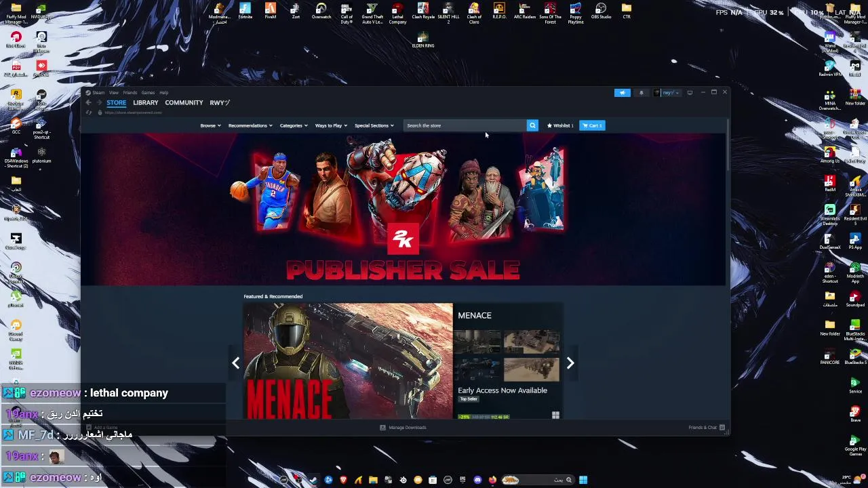The width and height of the screenshot is (868, 488).
Task: Reload the Steam store page
Action: [88, 113]
